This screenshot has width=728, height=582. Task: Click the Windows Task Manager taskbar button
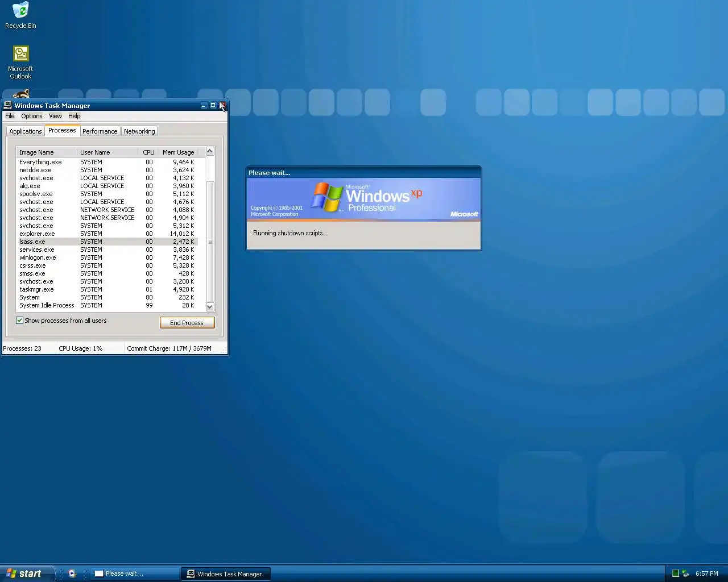point(226,573)
